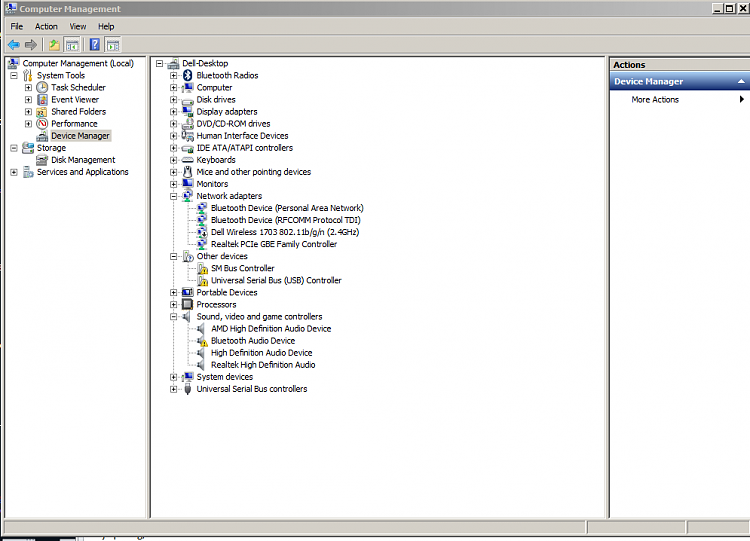Click the DVD/CD-ROM drives icon

coord(188,123)
